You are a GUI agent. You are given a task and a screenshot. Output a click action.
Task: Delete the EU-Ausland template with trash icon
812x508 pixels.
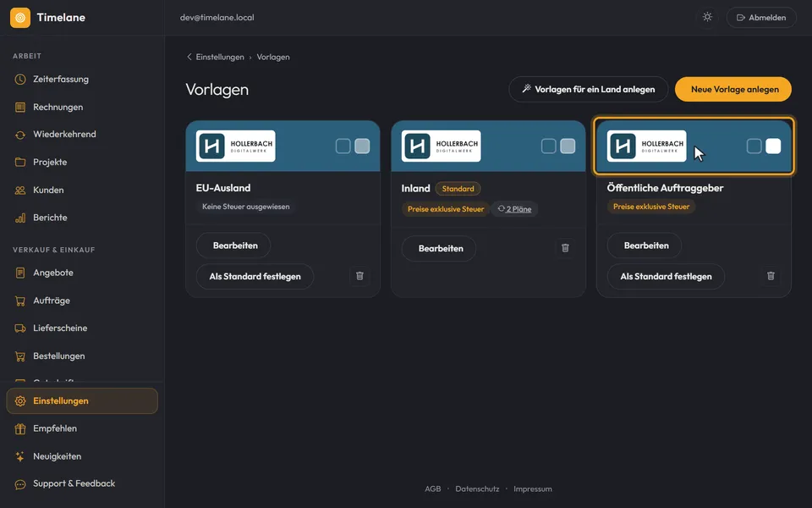click(x=360, y=276)
